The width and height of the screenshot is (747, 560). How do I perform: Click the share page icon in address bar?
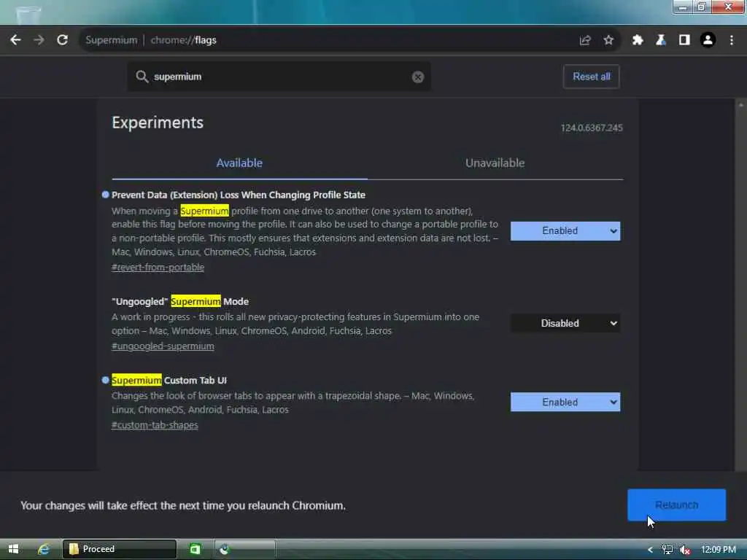pyautogui.click(x=585, y=40)
